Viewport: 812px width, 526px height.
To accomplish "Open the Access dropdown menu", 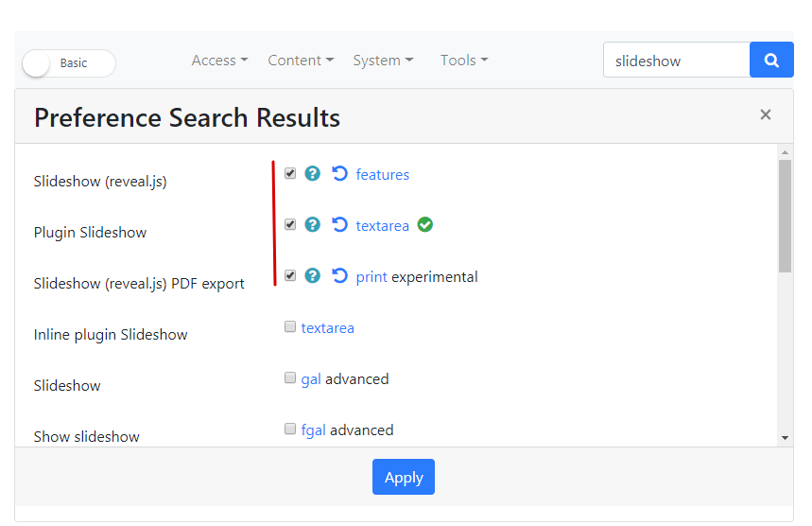I will (219, 61).
